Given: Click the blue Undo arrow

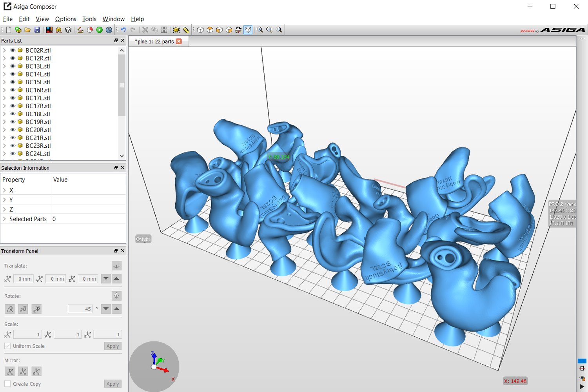Looking at the screenshot, I should click(x=123, y=30).
